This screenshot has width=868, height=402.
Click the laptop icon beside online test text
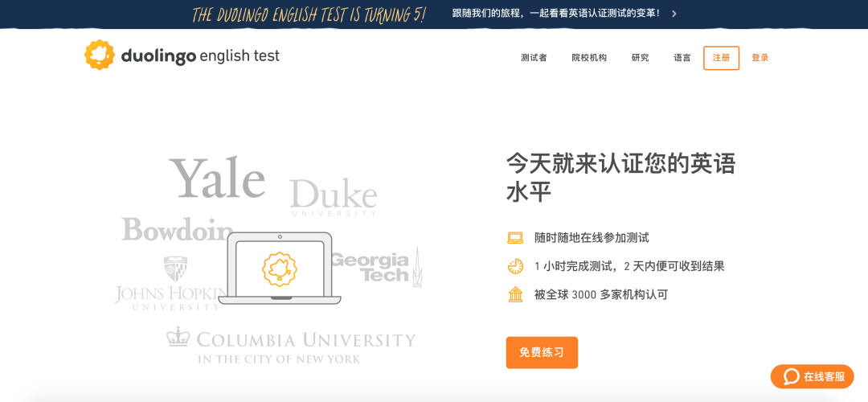[x=515, y=238]
